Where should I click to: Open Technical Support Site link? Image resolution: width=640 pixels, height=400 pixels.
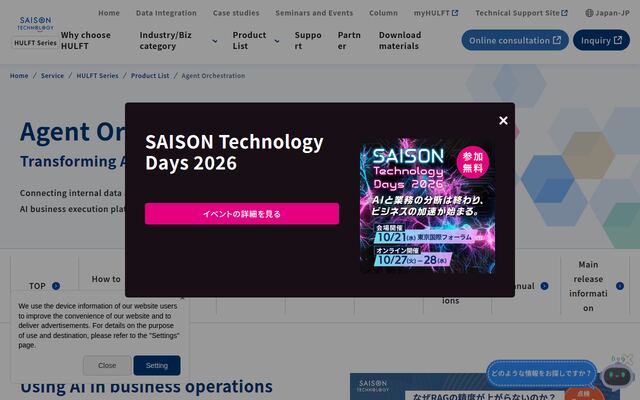pos(521,13)
